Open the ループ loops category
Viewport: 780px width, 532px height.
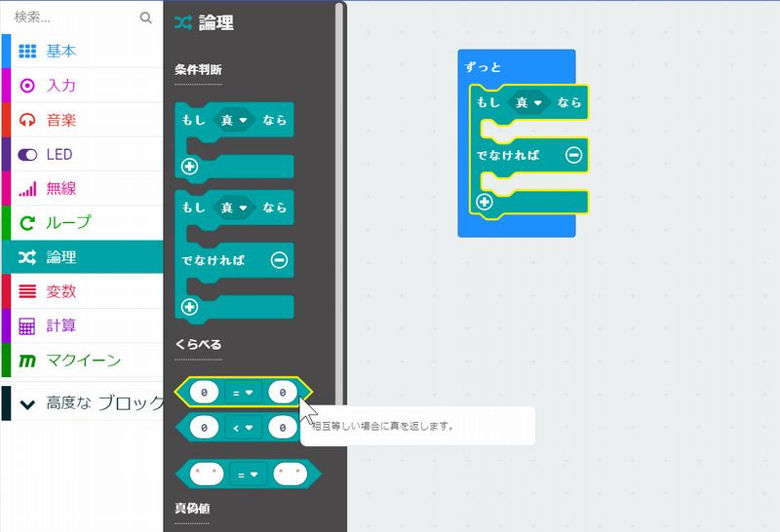pos(68,222)
